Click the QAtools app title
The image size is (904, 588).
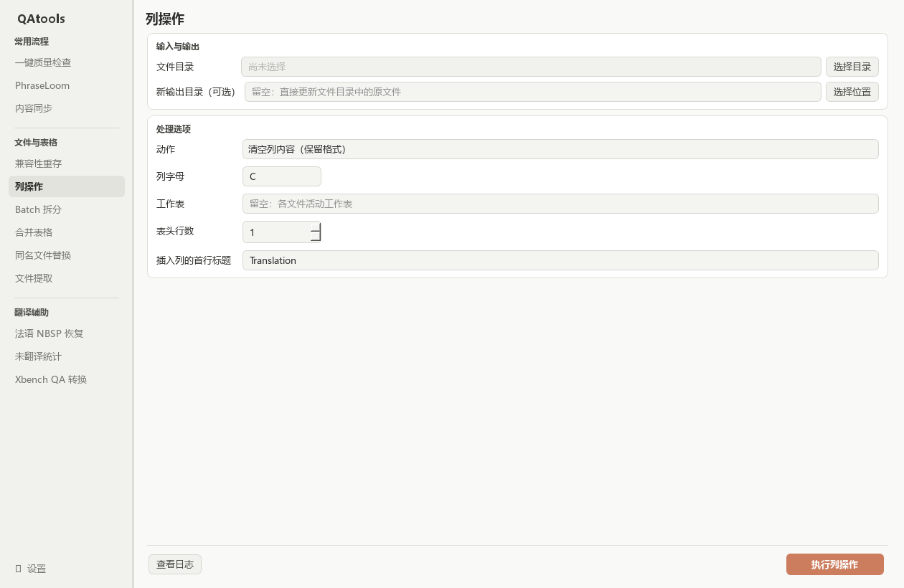(x=41, y=19)
